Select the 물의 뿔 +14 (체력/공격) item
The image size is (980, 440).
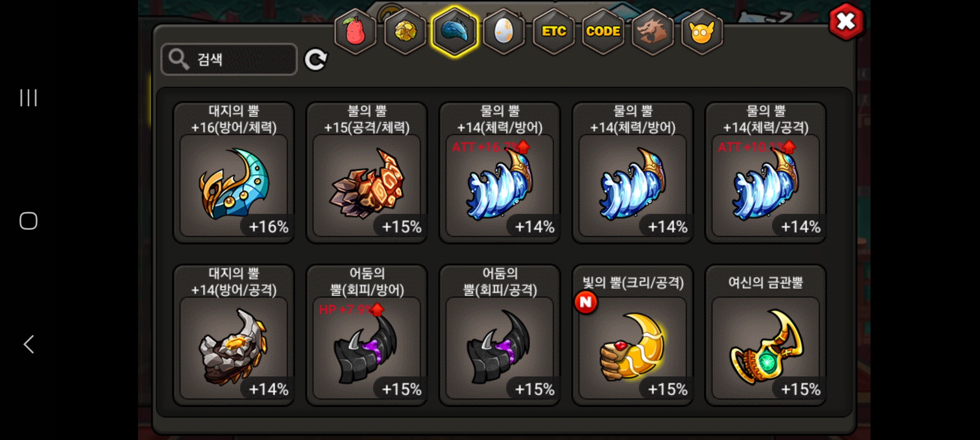tap(766, 173)
